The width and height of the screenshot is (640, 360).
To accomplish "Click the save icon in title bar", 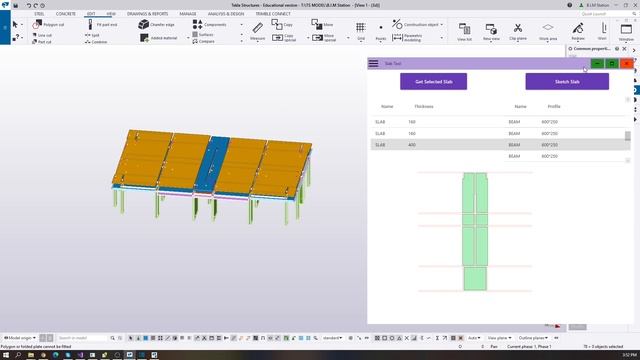I will click(16, 6).
